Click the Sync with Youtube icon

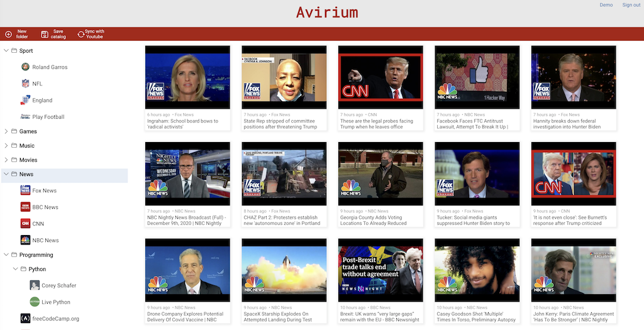[x=80, y=35]
